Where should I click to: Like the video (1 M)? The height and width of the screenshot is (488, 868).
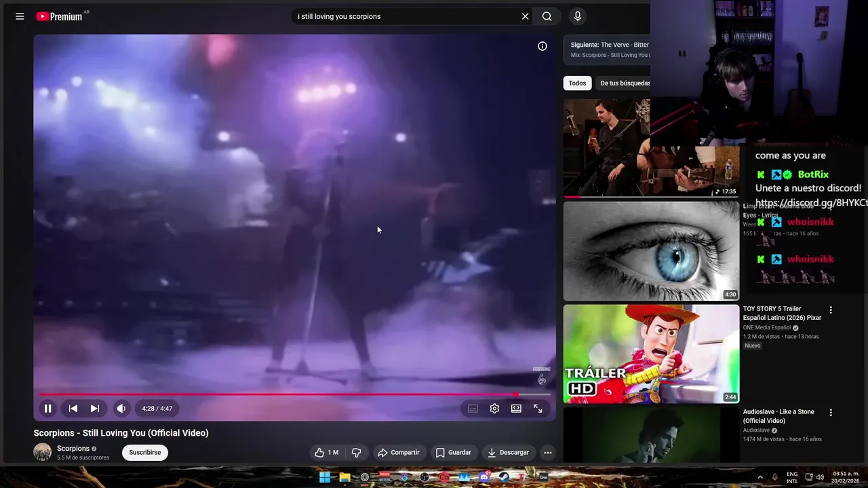click(326, 453)
